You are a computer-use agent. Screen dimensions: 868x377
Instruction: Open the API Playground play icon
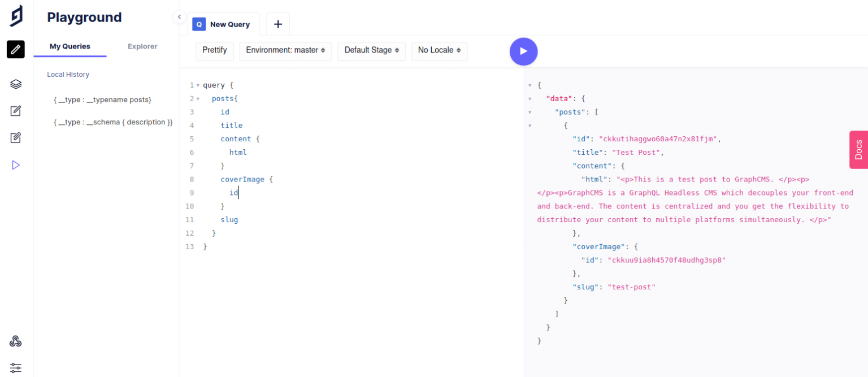pyautogui.click(x=15, y=164)
